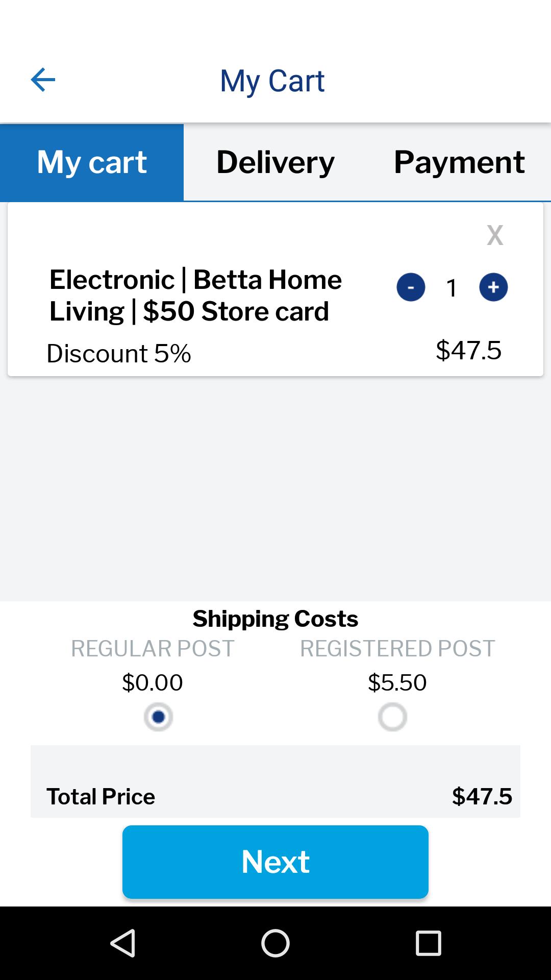Tap the $0.00 regular post price
Viewport: 551px width, 980px height.
pos(153,682)
